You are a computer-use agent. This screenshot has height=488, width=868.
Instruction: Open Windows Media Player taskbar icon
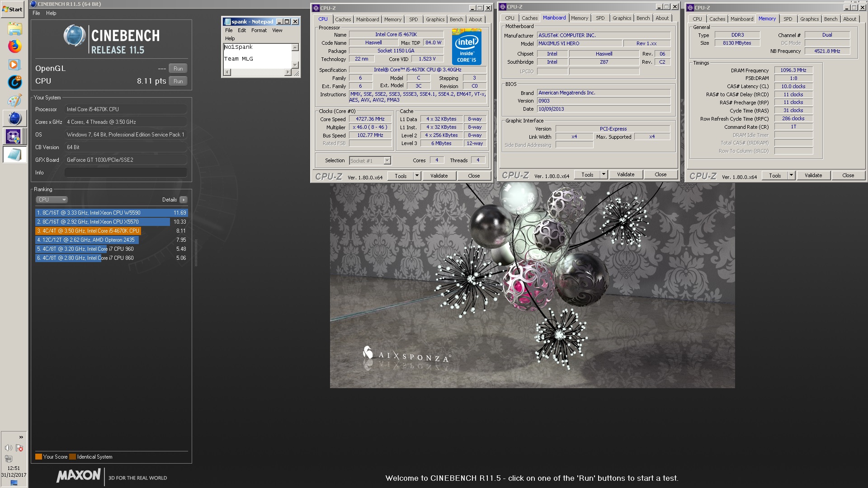tap(14, 64)
